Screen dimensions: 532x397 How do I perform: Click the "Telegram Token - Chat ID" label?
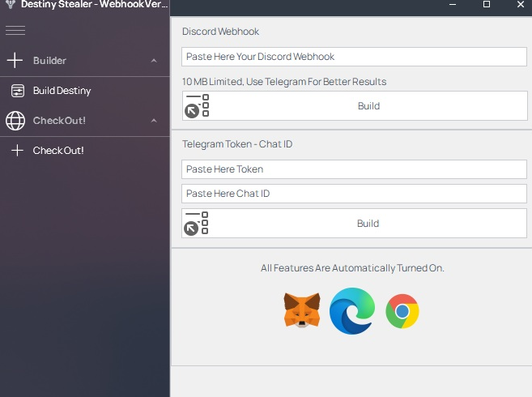tap(237, 144)
